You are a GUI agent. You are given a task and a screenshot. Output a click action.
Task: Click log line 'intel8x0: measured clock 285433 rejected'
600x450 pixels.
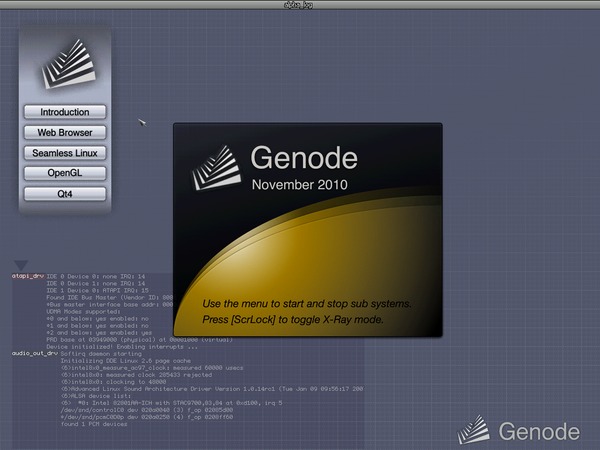[x=137, y=375]
